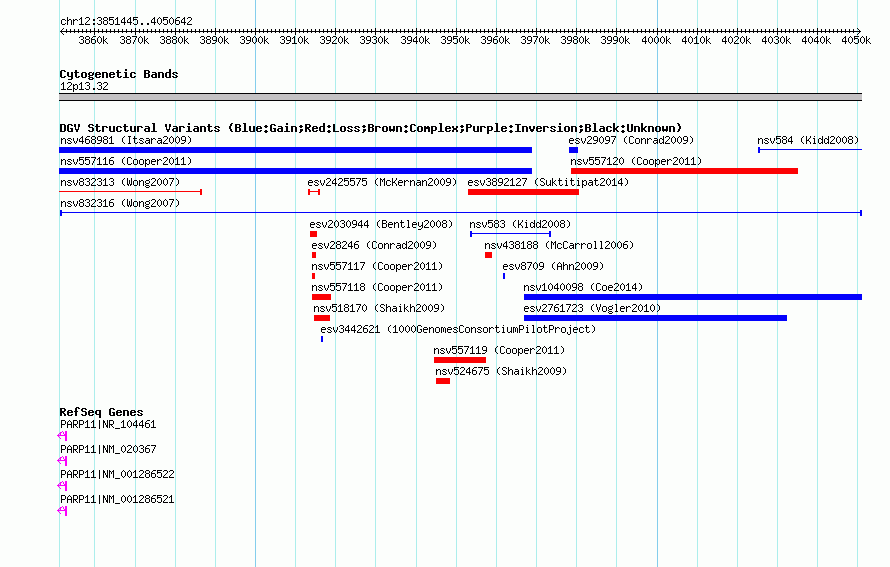Click the esv2425575 (McKernan2009) label
The image size is (890, 567).
pos(382,182)
